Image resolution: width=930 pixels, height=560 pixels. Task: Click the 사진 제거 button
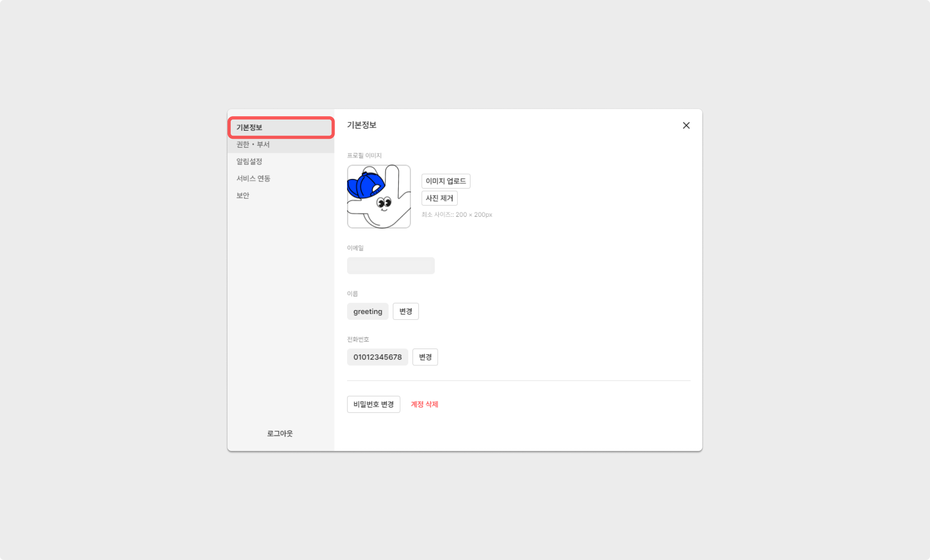pos(439,198)
